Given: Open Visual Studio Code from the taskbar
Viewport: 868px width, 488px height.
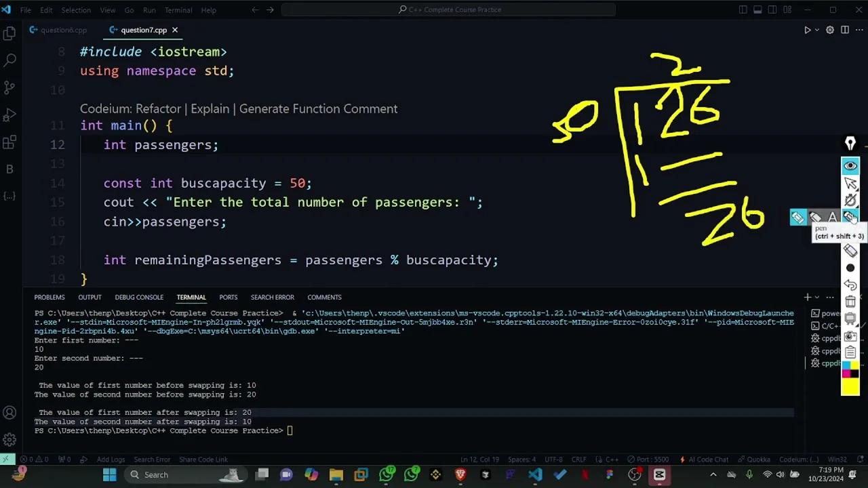Looking at the screenshot, I should 535,474.
